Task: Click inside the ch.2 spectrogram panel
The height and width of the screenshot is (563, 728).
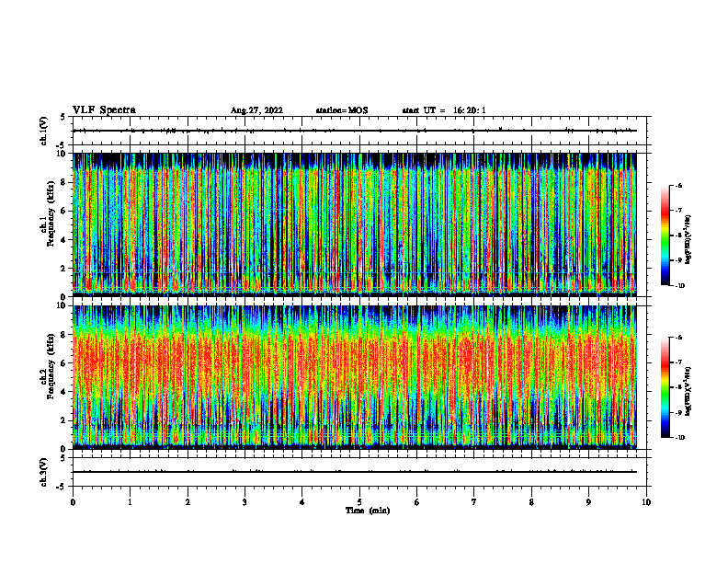Action: click(x=355, y=377)
